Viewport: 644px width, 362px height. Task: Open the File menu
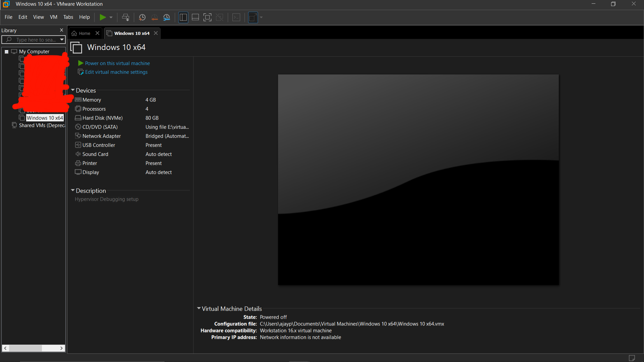[8, 17]
